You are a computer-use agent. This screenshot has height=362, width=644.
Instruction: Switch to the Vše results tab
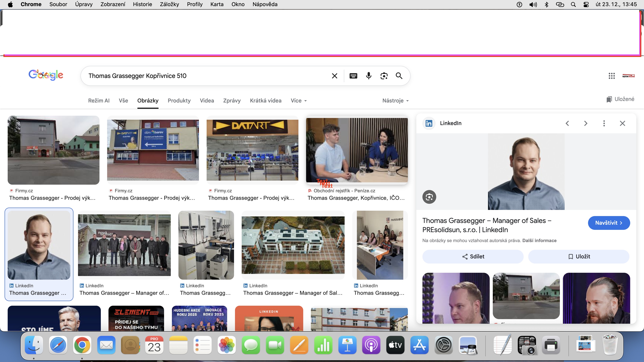123,101
